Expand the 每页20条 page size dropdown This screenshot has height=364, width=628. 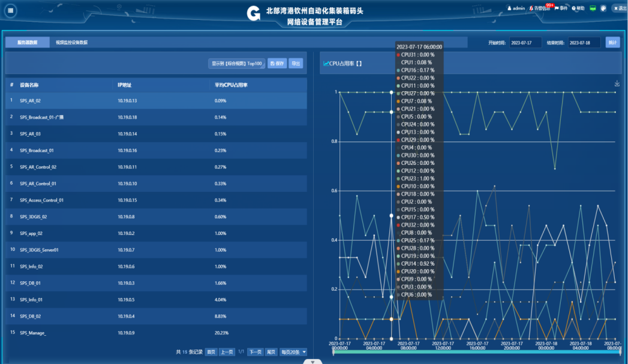point(293,352)
